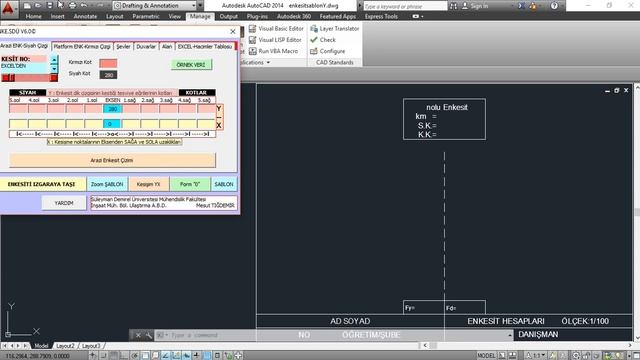The height and width of the screenshot is (360, 640).
Task: Click the Zoom ŞABLON button
Action: coord(107,184)
